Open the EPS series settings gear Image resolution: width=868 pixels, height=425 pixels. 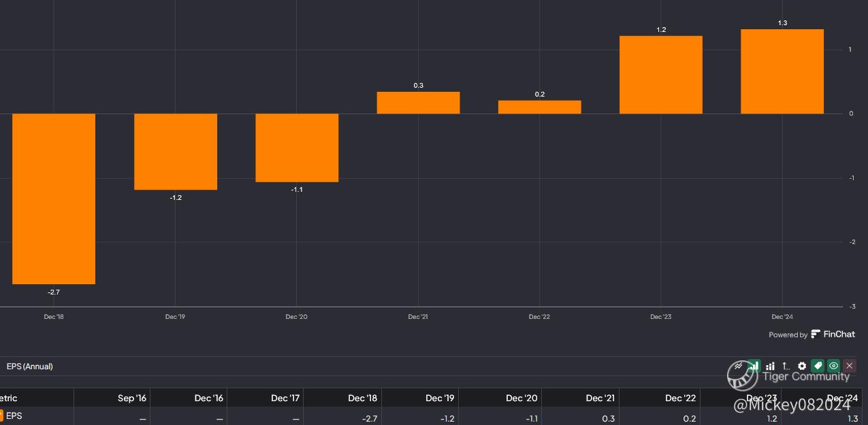click(802, 366)
